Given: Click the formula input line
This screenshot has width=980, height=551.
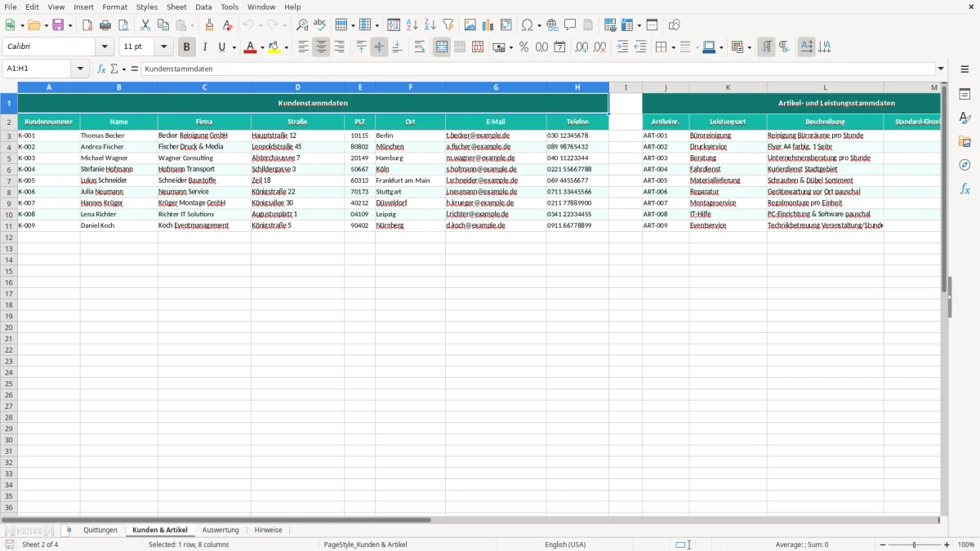Looking at the screenshot, I should 537,69.
